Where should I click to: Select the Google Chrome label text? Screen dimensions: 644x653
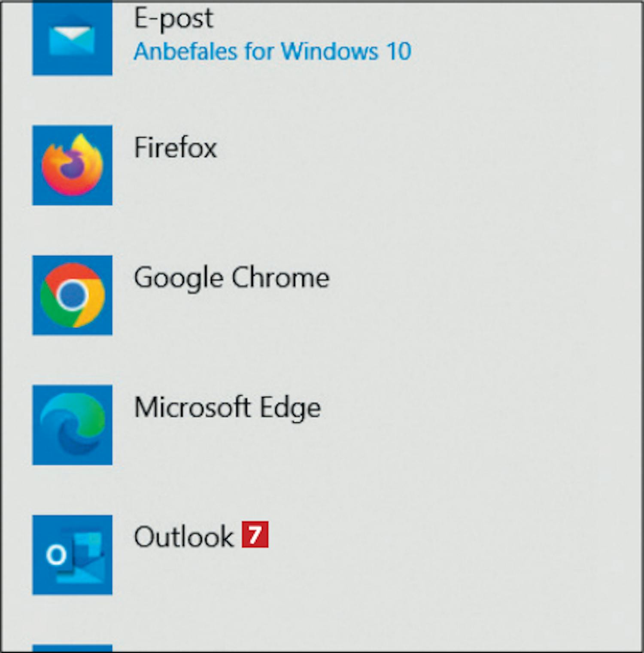[x=232, y=278]
